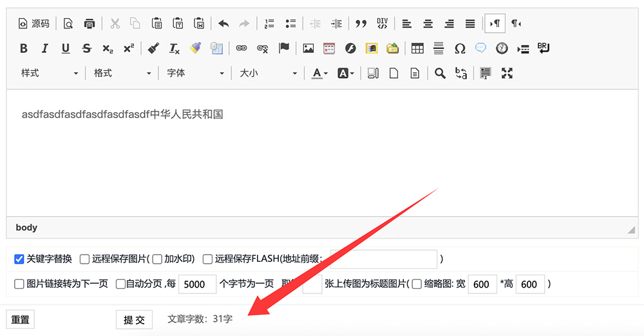Open the special character (Omega) picker
644x336 pixels.
point(460,48)
